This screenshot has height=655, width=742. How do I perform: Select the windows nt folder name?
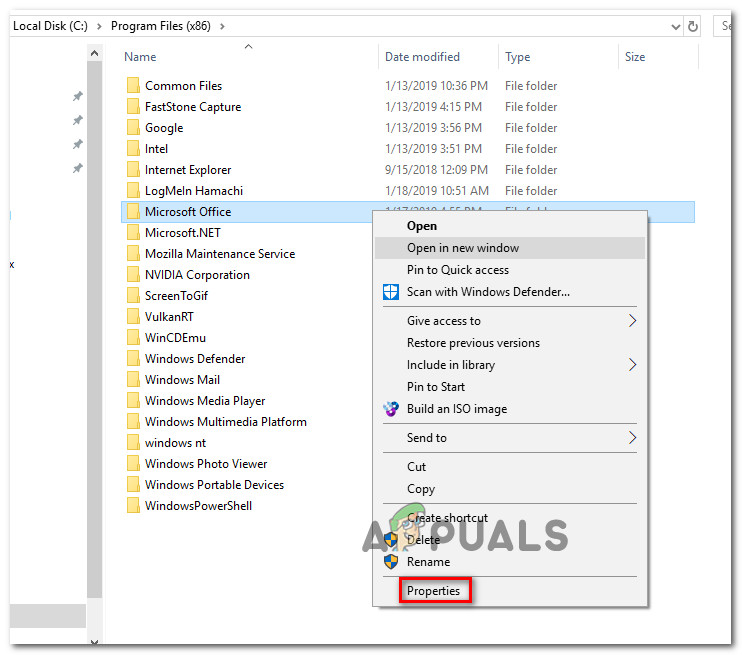(175, 443)
